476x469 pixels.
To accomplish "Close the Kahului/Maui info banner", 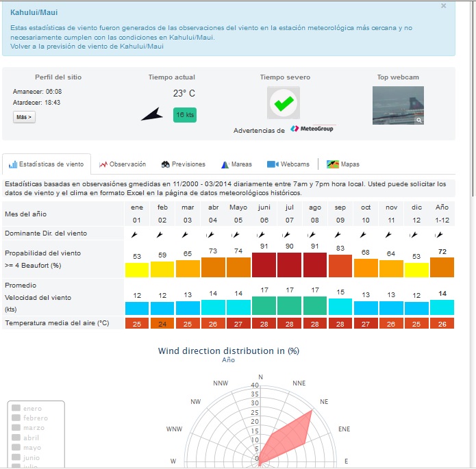I will (444, 5).
